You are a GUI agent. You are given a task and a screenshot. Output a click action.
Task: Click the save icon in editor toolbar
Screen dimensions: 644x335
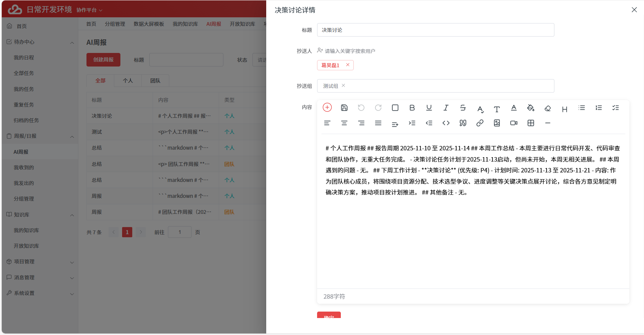(x=344, y=108)
